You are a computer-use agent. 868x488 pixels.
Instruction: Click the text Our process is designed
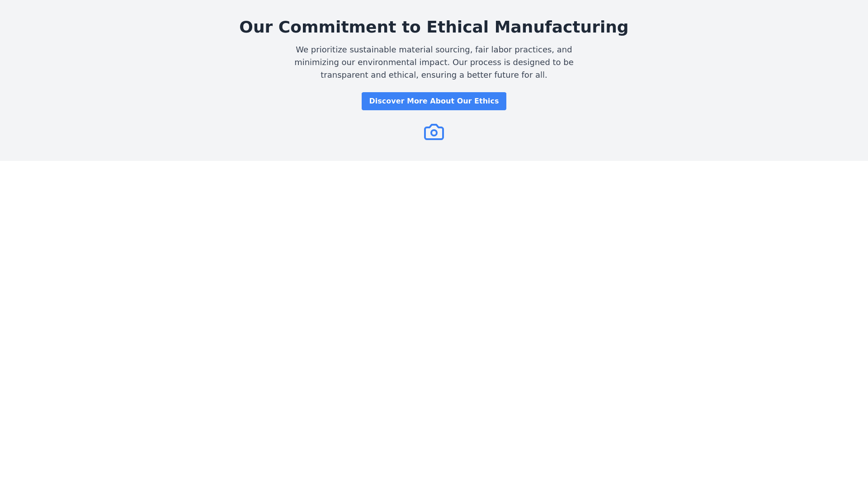click(x=500, y=62)
